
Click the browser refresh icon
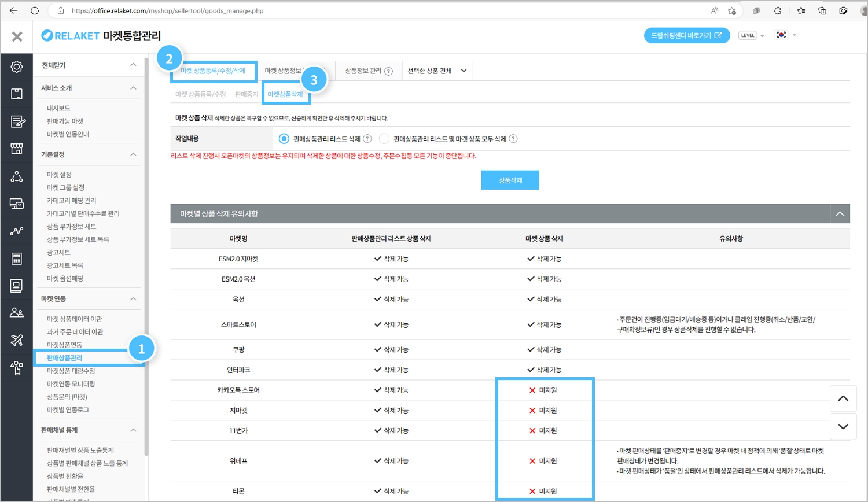click(x=35, y=10)
